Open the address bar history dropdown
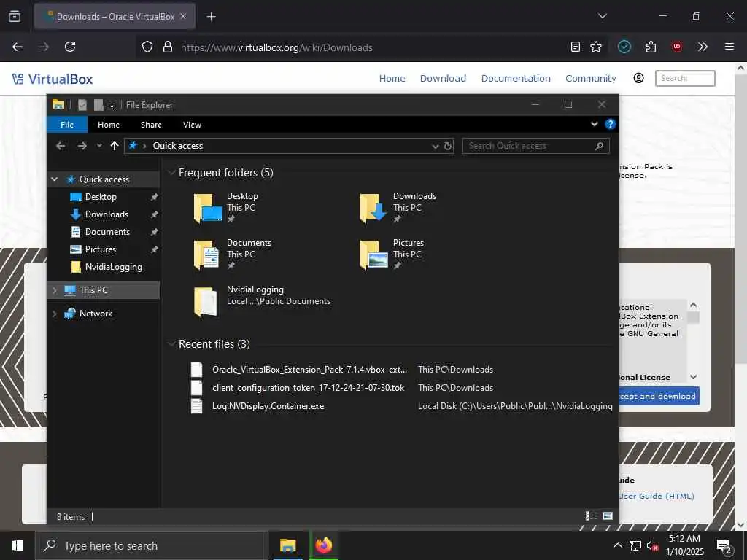The width and height of the screenshot is (747, 560). 435,146
